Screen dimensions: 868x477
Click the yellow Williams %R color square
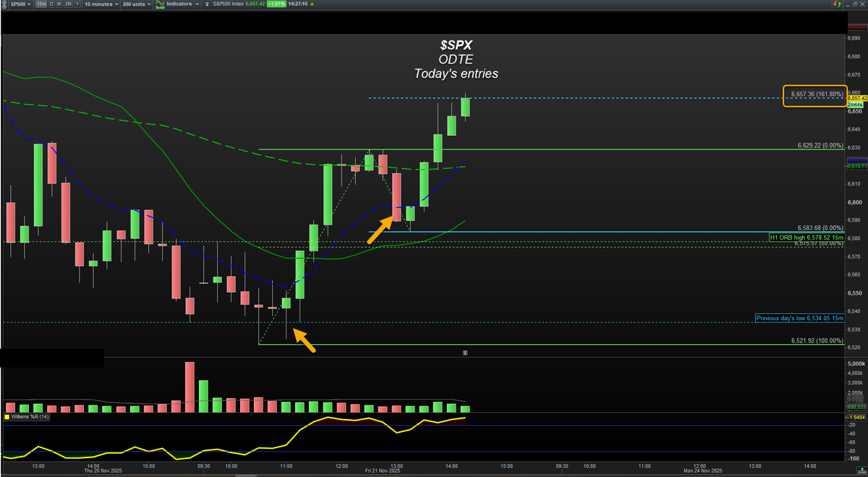(7, 417)
